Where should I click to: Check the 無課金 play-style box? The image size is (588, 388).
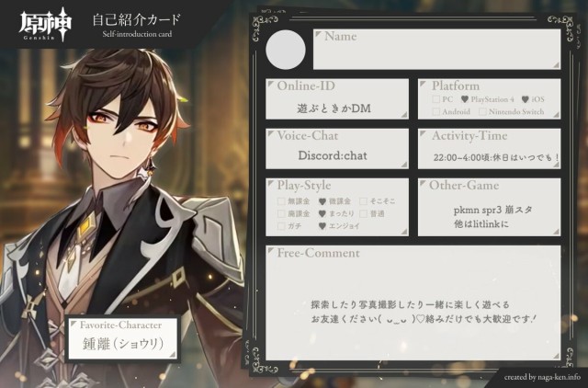pos(281,201)
